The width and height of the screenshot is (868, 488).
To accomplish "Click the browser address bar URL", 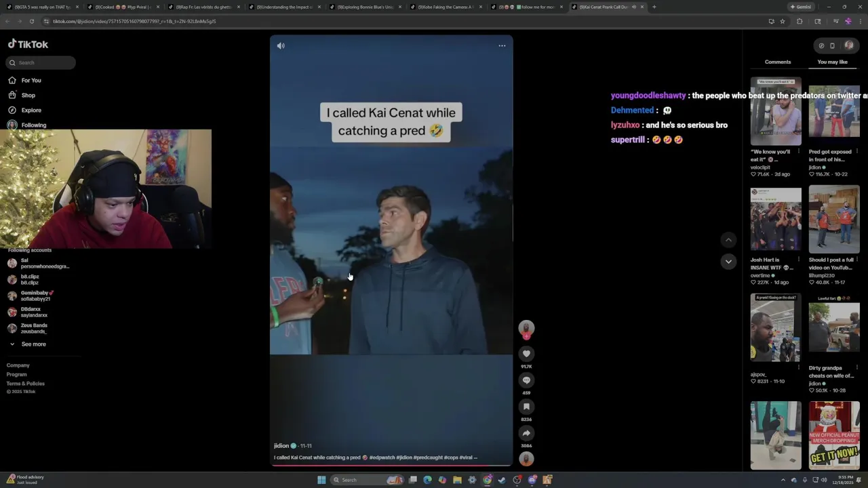I will [134, 21].
